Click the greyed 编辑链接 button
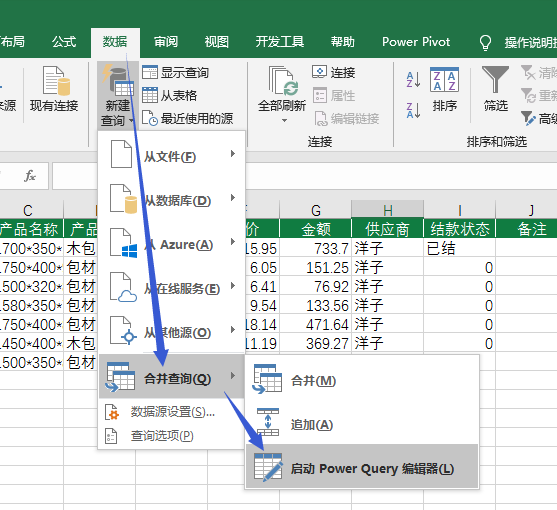Viewport: 557px width, 510px height. click(347, 118)
